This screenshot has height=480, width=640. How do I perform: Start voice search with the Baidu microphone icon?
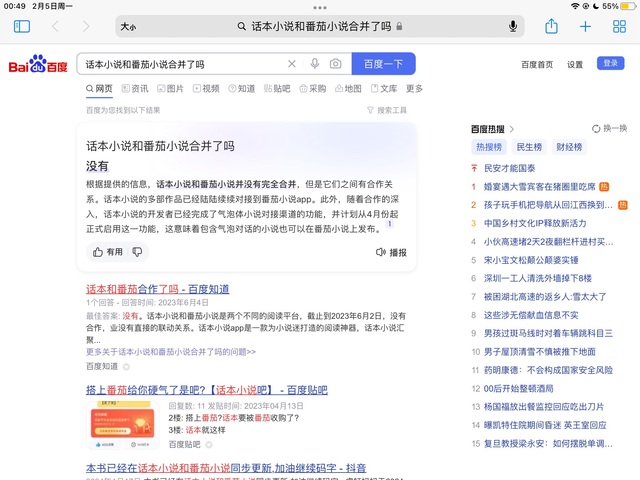[x=314, y=64]
